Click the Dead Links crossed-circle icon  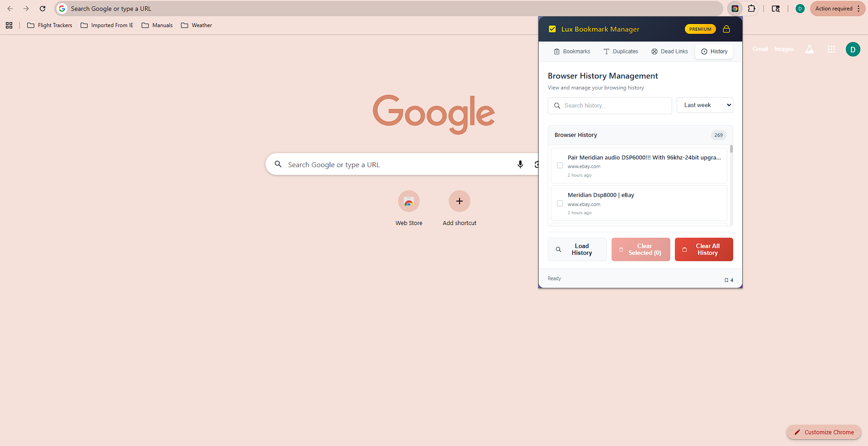[654, 51]
